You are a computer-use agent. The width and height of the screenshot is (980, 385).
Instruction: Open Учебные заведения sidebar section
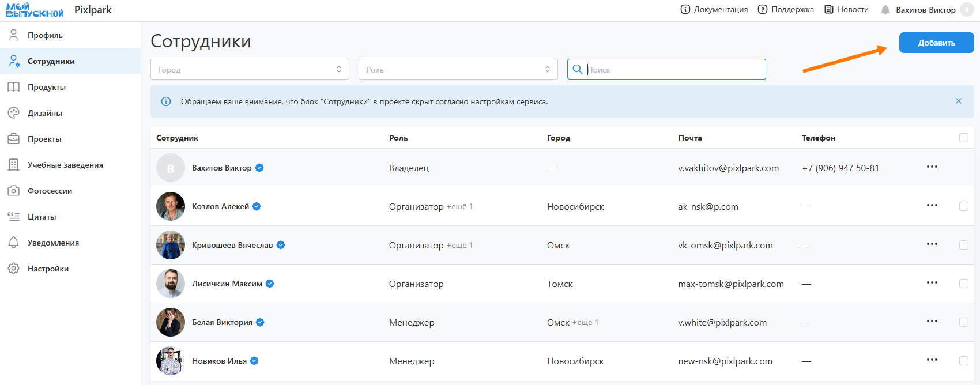[x=65, y=165]
